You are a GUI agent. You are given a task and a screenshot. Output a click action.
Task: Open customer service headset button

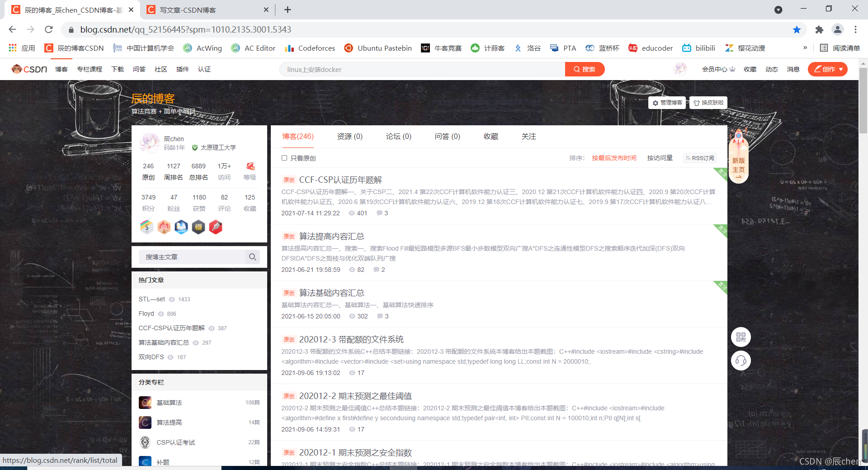[x=741, y=361]
